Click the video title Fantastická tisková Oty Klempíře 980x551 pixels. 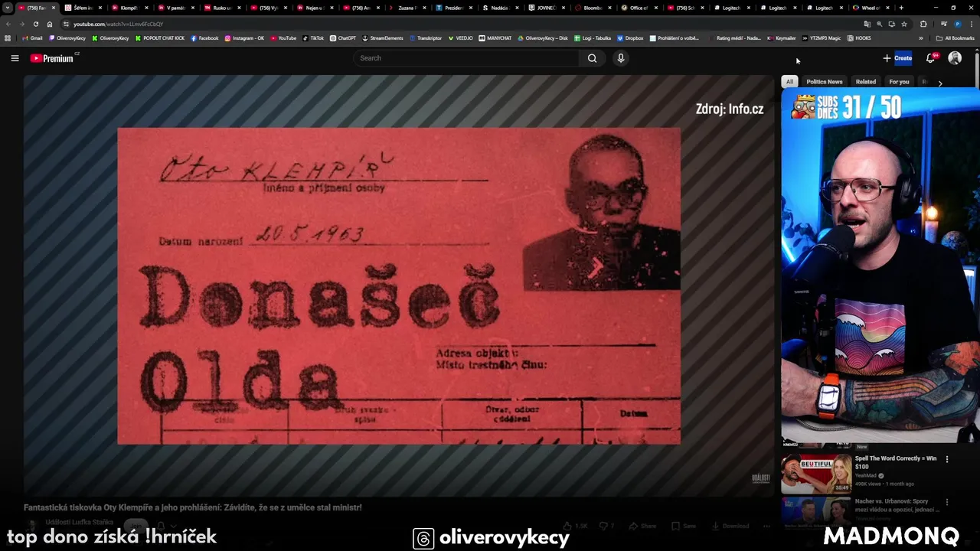point(193,507)
